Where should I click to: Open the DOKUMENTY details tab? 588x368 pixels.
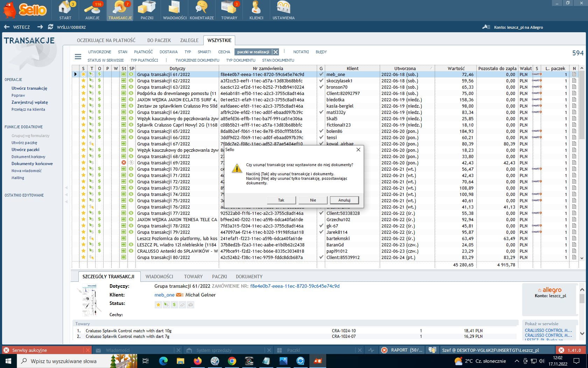pyautogui.click(x=249, y=277)
